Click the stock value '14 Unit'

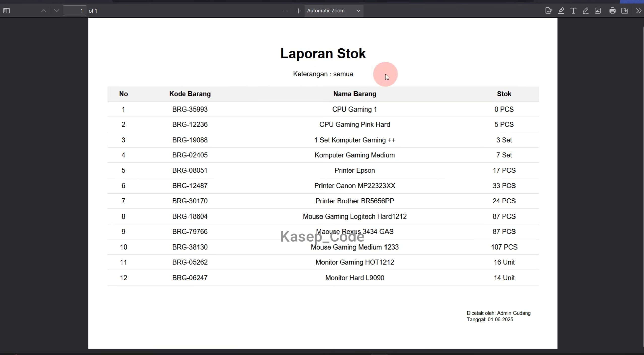[504, 278]
